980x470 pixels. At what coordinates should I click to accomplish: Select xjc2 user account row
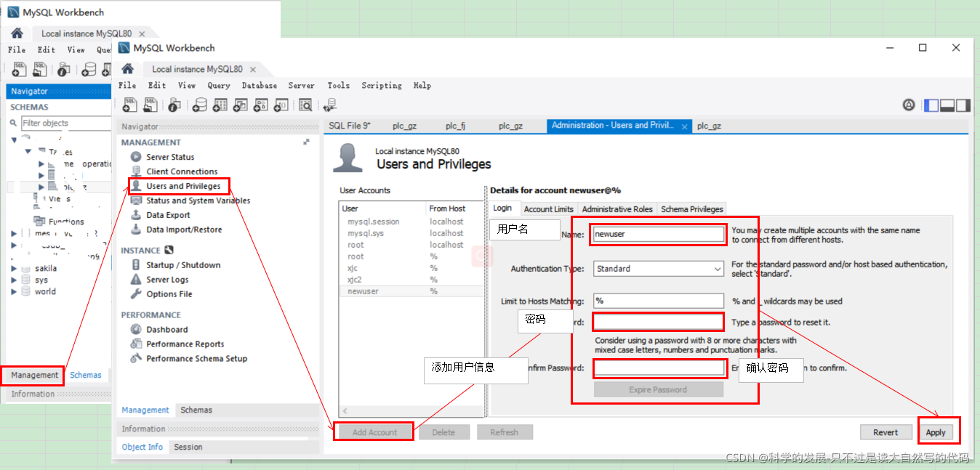pos(411,280)
